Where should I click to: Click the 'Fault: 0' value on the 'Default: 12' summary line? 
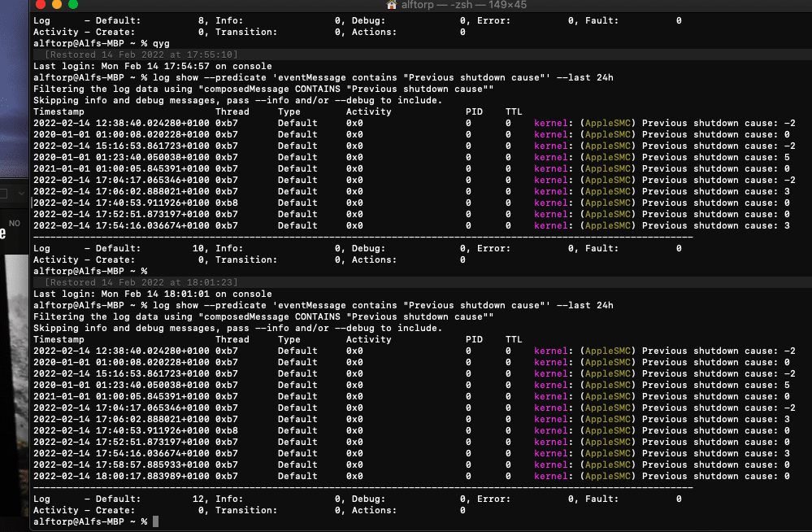pyautogui.click(x=633, y=499)
